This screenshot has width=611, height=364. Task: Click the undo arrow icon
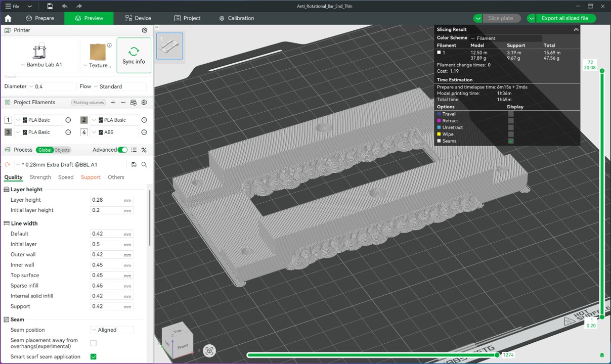[x=65, y=6]
